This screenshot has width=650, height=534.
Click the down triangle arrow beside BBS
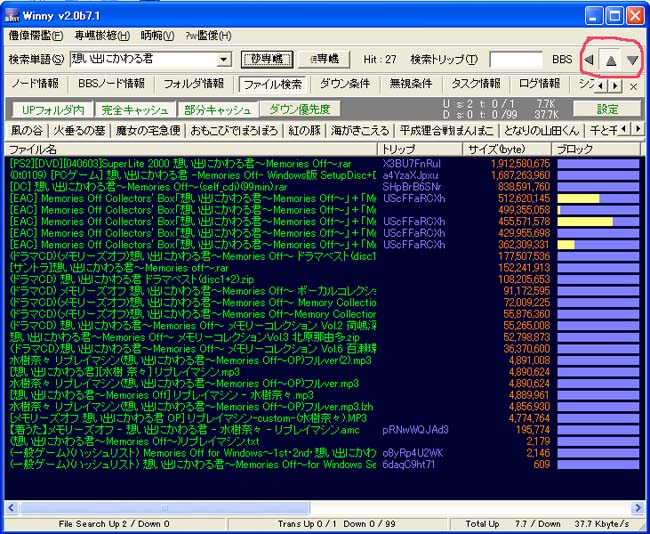point(632,60)
